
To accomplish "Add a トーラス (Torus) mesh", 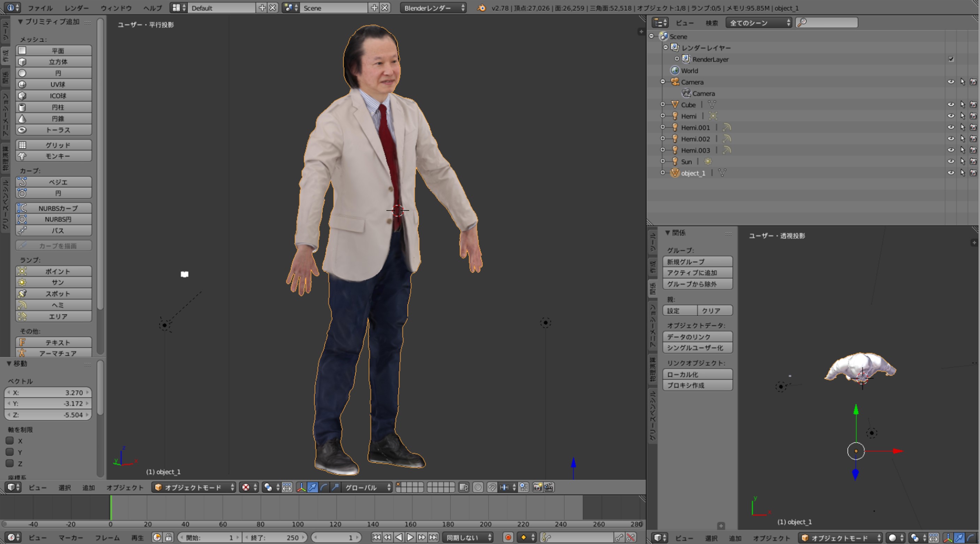I will [54, 130].
